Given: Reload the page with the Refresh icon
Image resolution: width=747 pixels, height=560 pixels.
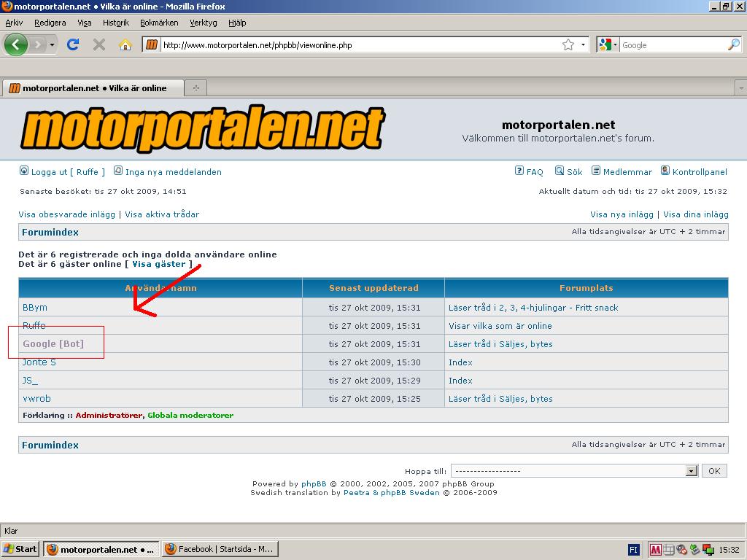Looking at the screenshot, I should (73, 44).
